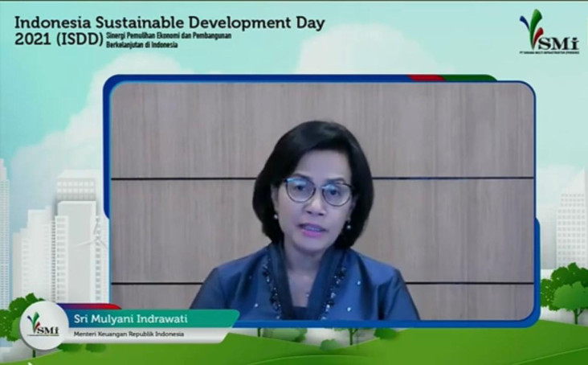Viewport: 588px width, 365px height.
Task: Select the circular SMI badge beside name banner
Action: point(44,326)
